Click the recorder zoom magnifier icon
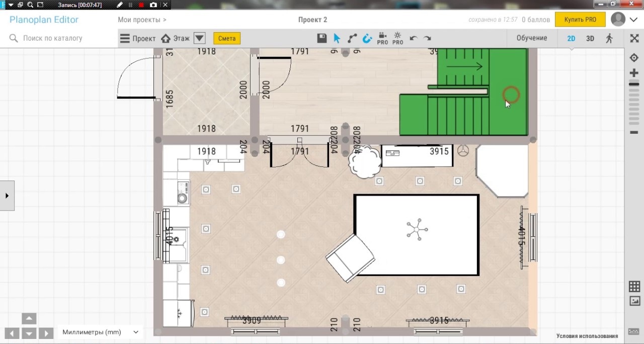Image resolution: width=644 pixels, height=344 pixels. tap(30, 5)
